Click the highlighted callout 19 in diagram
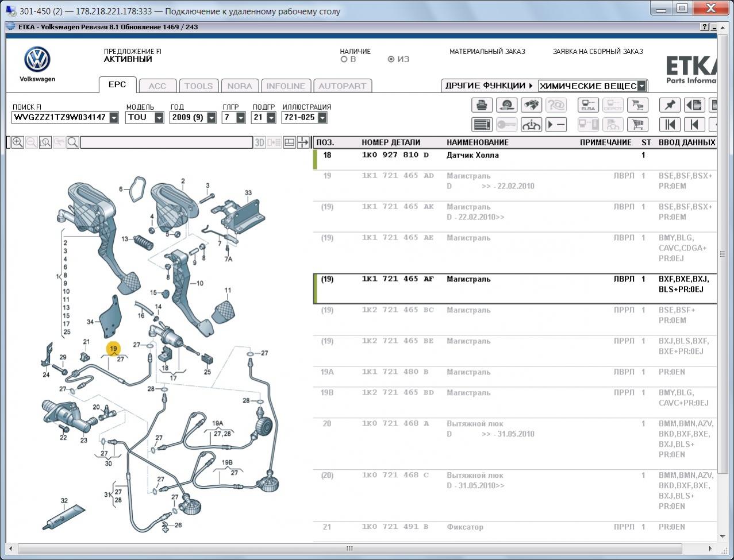 click(x=113, y=348)
